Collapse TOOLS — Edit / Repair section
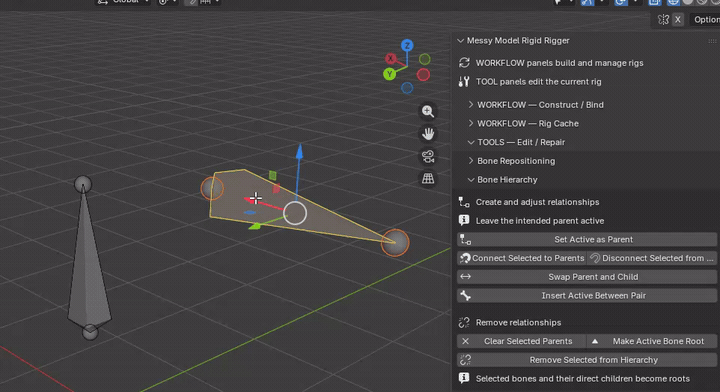This screenshot has width=720, height=392. 471,142
